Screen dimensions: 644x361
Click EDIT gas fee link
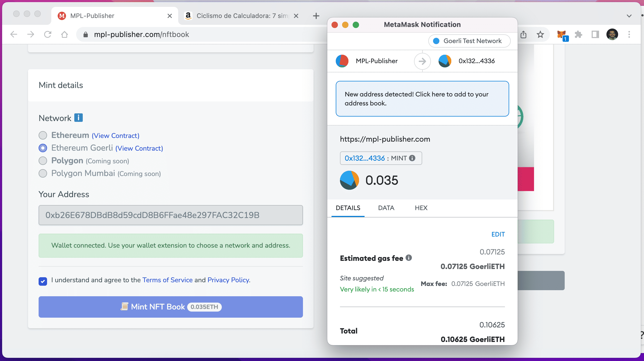pos(498,234)
